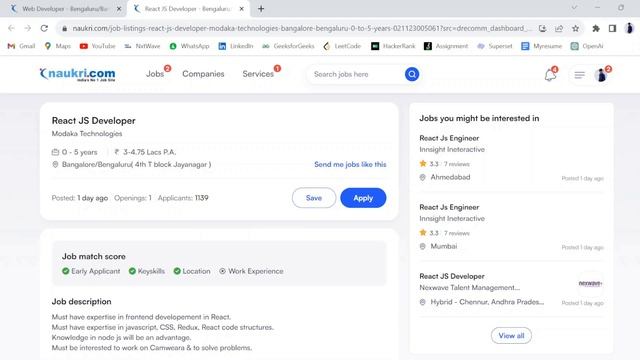Screen dimensions: 640x360
Task: Click the browser address bar URL
Action: click(302, 28)
